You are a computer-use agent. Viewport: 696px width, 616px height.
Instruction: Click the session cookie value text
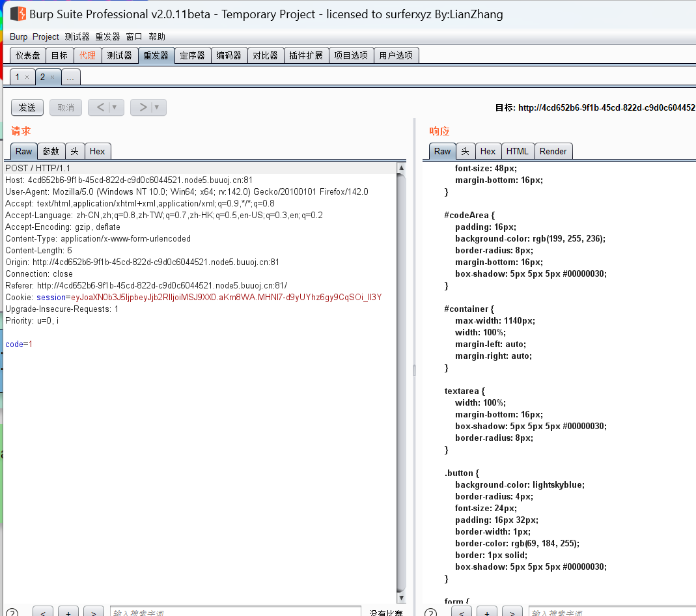pyautogui.click(x=227, y=298)
